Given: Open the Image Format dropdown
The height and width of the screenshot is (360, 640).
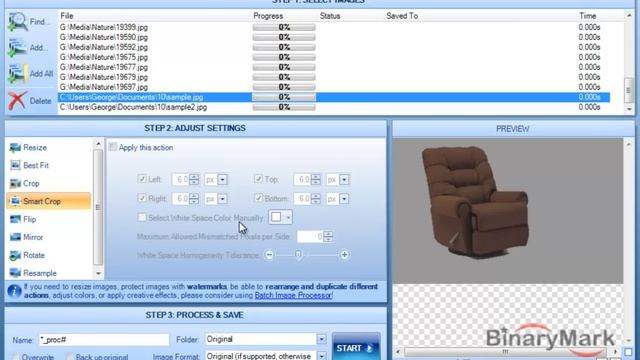Looking at the screenshot, I should 322,356.
